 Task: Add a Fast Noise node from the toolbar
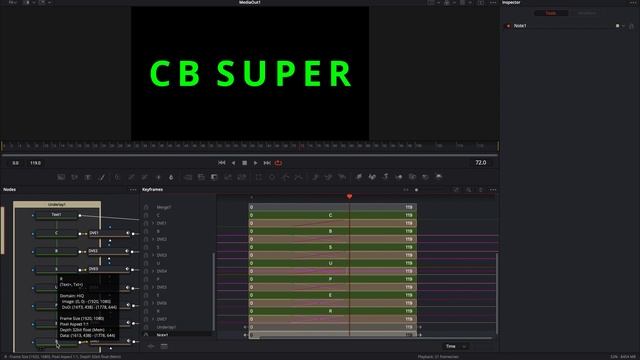[74, 177]
